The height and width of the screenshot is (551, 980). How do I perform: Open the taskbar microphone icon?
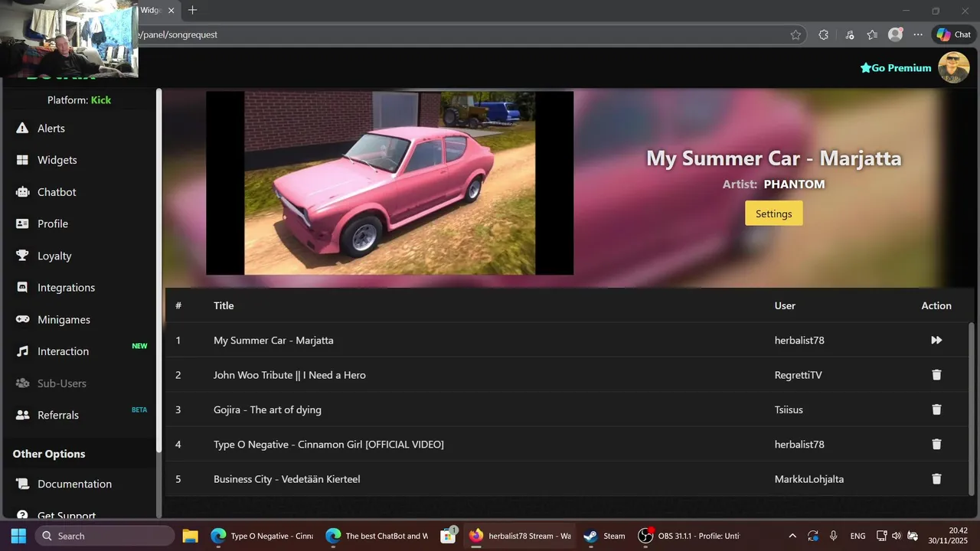click(x=834, y=536)
